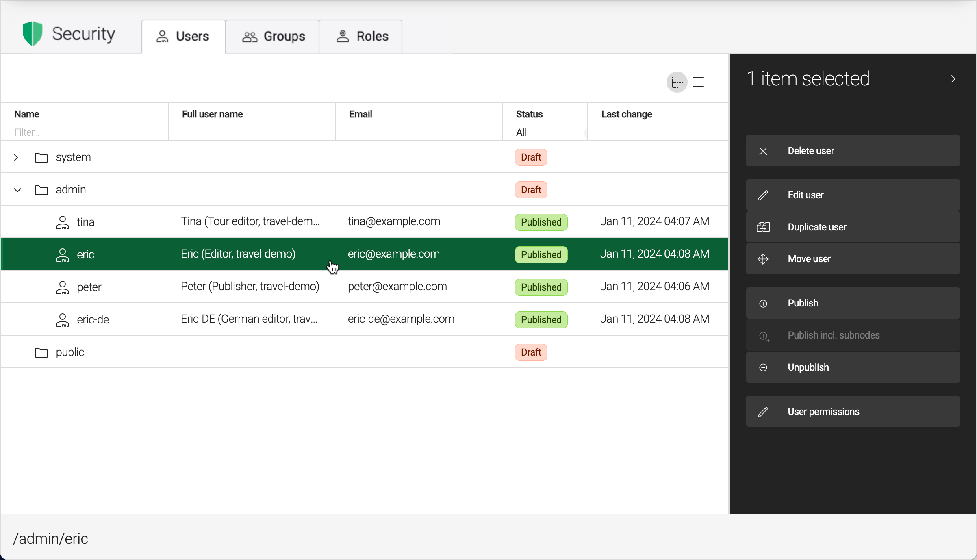977x560 pixels.
Task: Expand the system folder
Action: 16,158
